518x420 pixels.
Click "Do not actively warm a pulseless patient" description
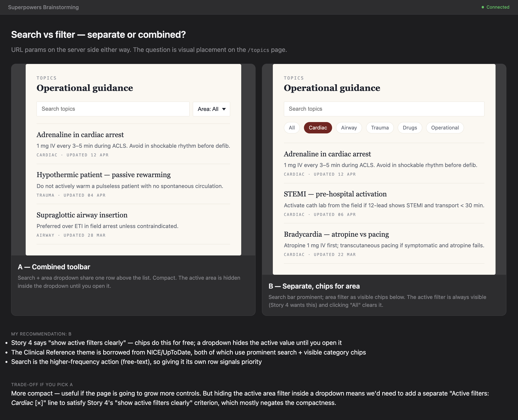pyautogui.click(x=130, y=186)
